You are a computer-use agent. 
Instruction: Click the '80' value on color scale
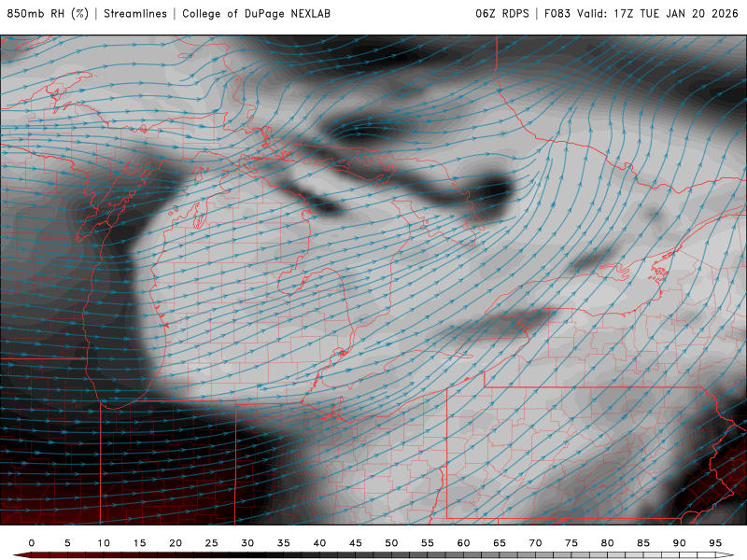pyautogui.click(x=608, y=543)
